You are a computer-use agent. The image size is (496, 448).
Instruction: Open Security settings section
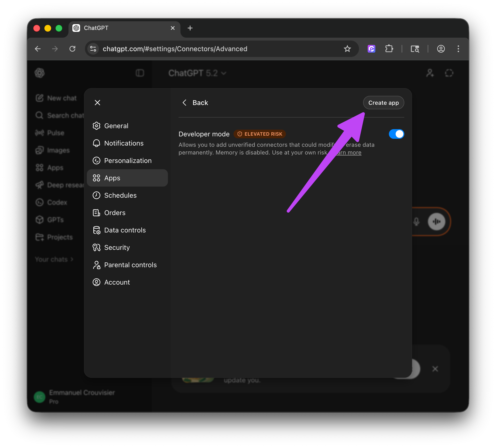[x=117, y=247]
